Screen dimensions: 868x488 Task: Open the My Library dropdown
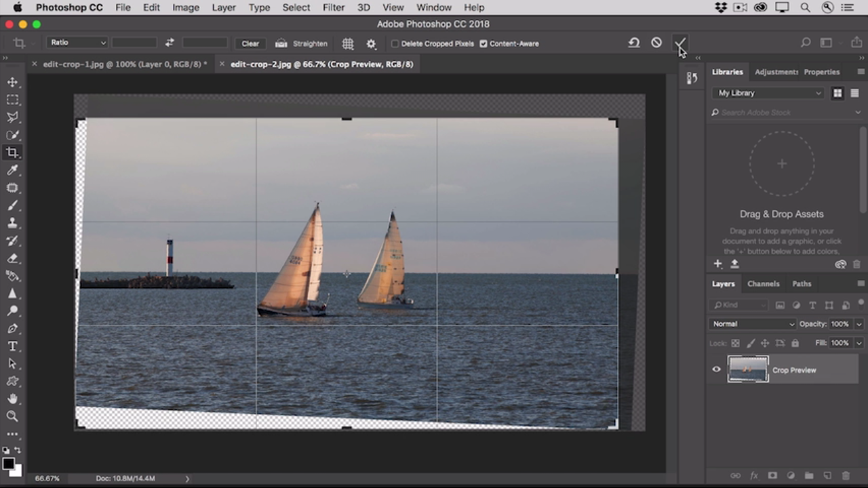pyautogui.click(x=770, y=93)
